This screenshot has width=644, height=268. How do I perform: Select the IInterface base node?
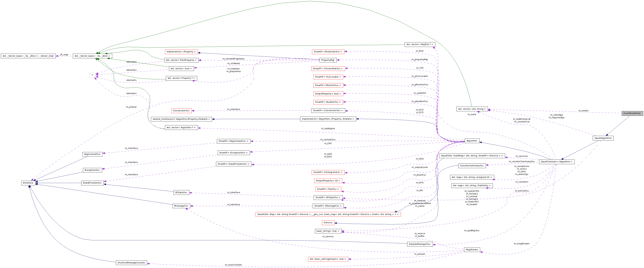click(28, 183)
